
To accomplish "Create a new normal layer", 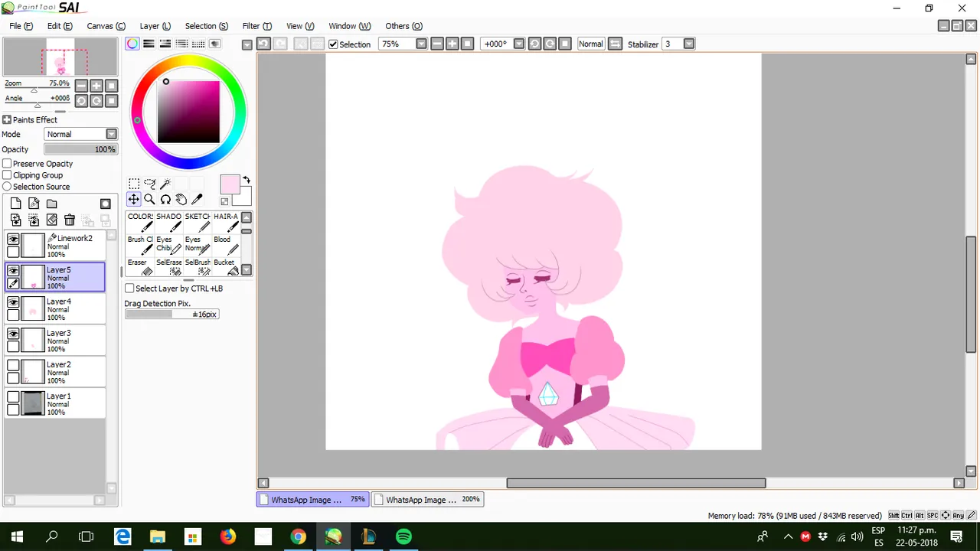I will (x=15, y=204).
